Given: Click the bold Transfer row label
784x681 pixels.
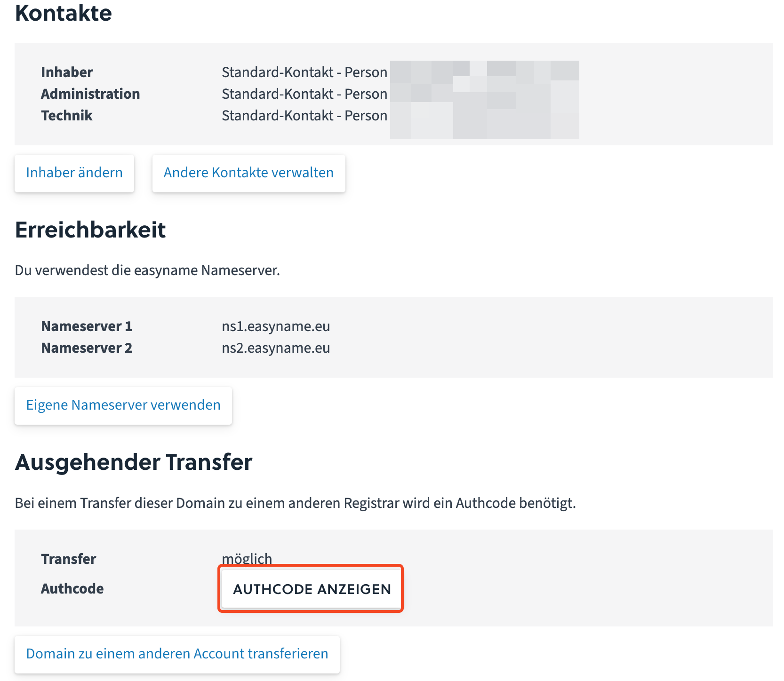Looking at the screenshot, I should pyautogui.click(x=69, y=559).
